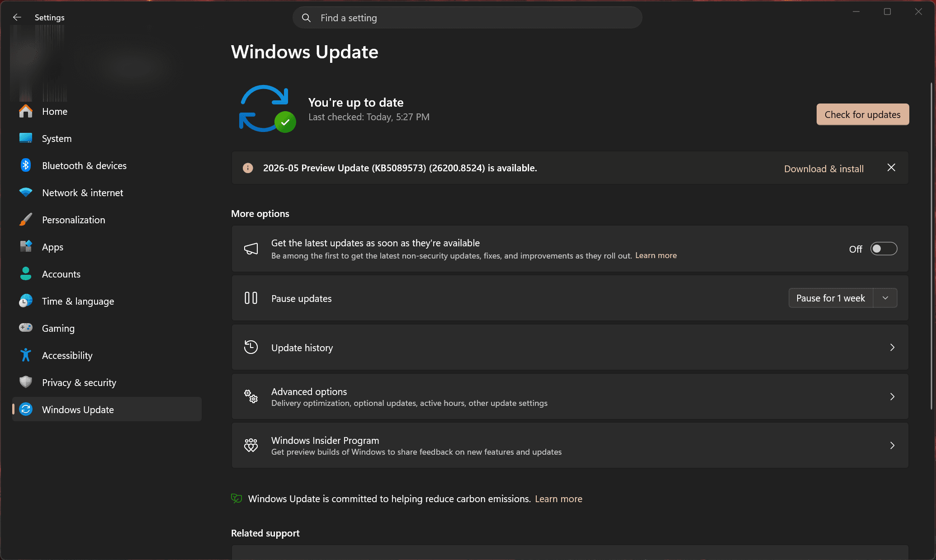Click the megaphone icon for latest updates

tap(251, 249)
